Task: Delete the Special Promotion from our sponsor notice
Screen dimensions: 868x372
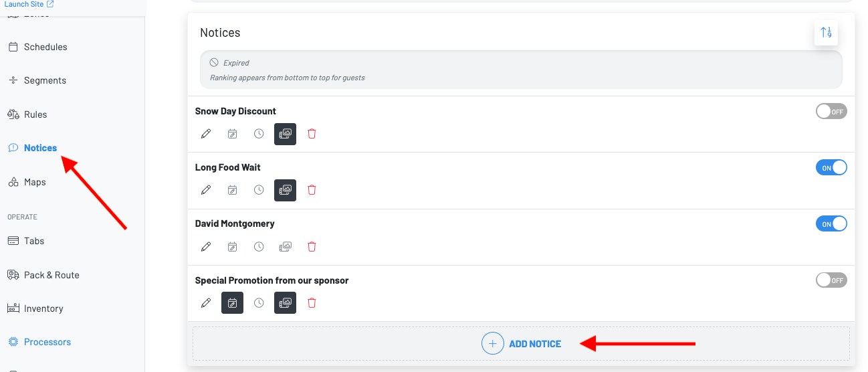Action: 312,303
